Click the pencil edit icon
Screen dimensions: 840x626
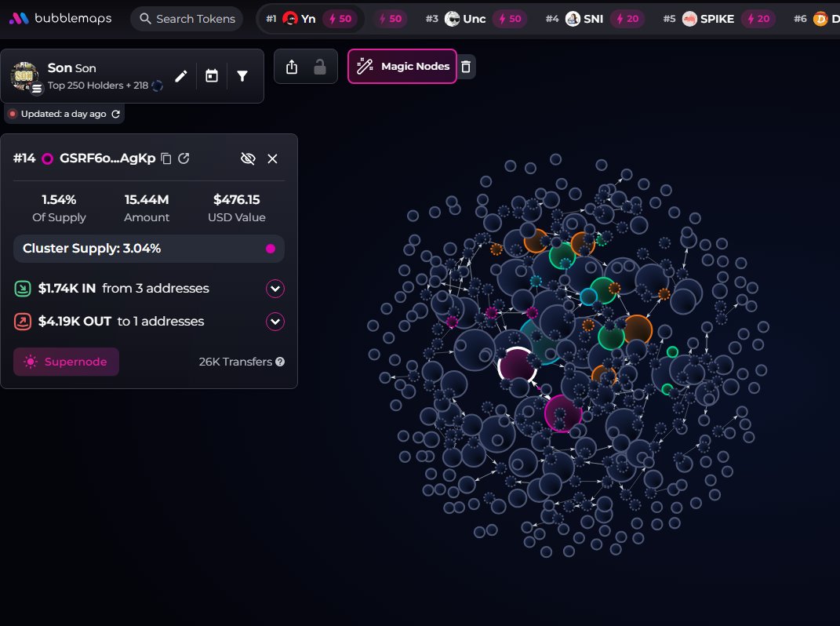[181, 76]
